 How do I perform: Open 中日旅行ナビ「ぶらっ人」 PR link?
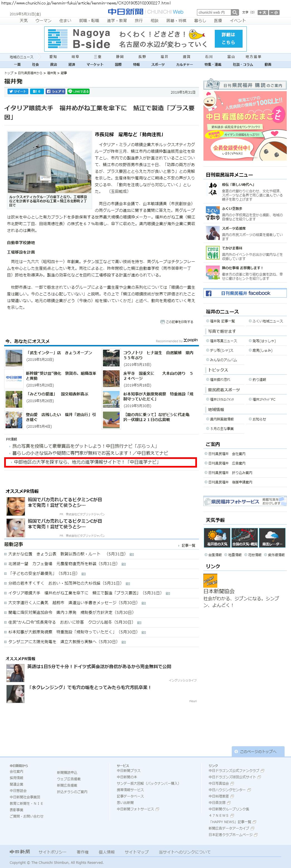click(x=85, y=446)
